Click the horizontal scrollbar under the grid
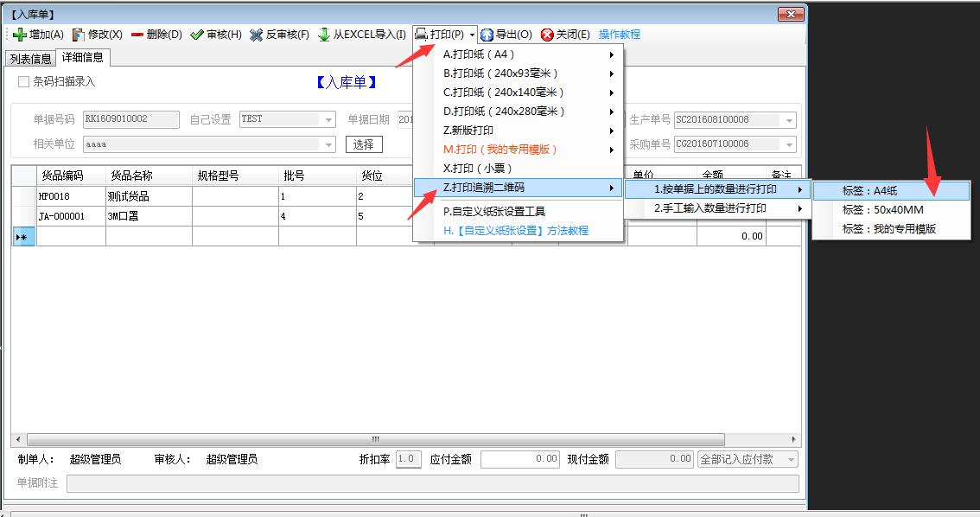Image resolution: width=980 pixels, height=517 pixels. [406, 439]
